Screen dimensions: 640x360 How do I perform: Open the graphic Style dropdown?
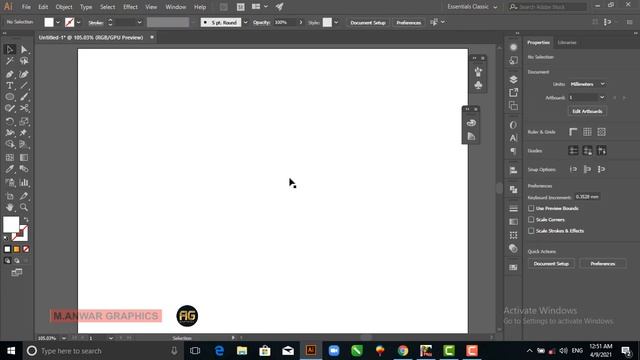[336, 22]
